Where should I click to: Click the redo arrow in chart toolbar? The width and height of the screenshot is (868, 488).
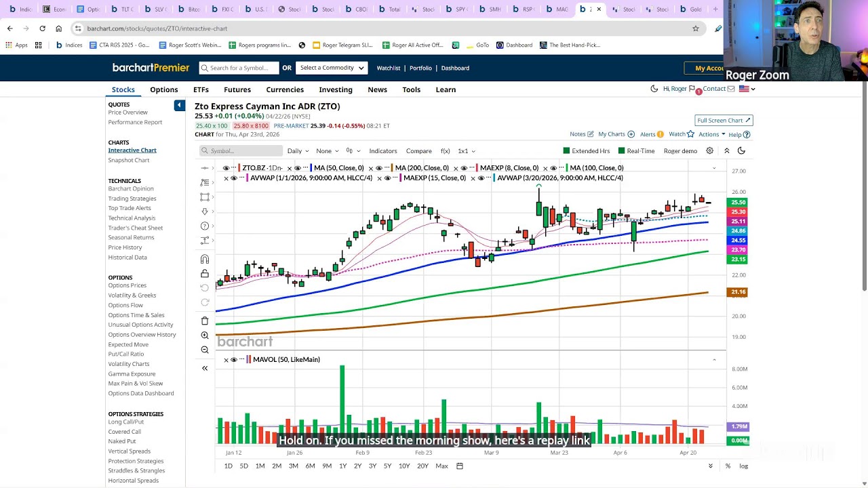(205, 302)
